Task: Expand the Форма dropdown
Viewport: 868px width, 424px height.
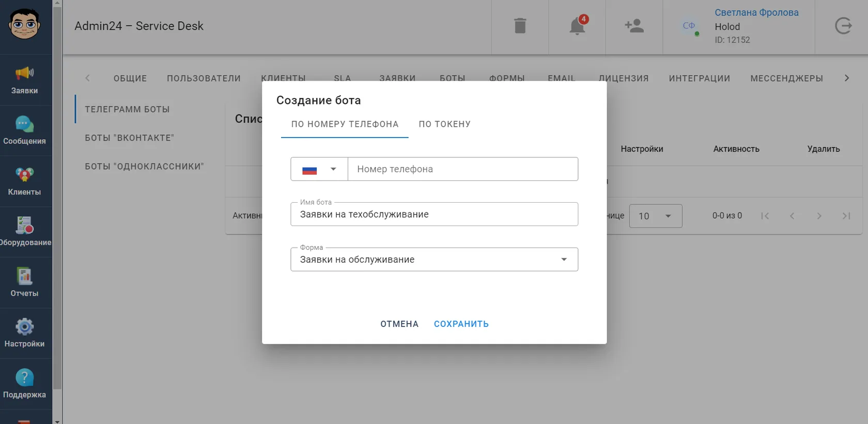Action: tap(435, 260)
